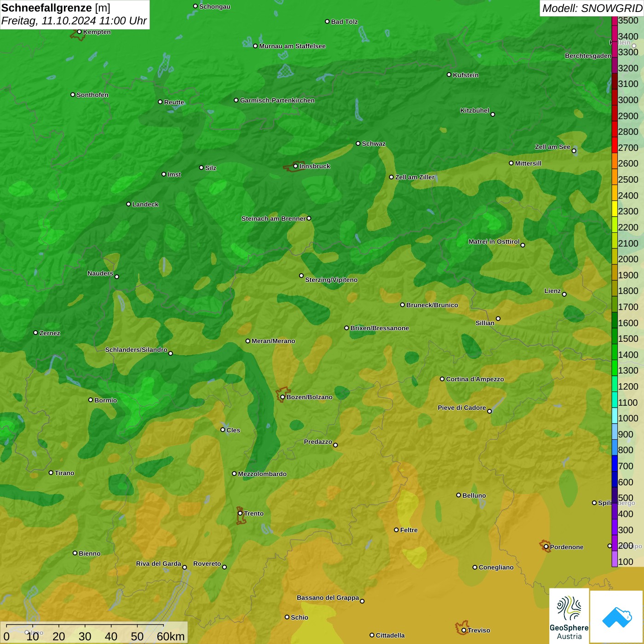The height and width of the screenshot is (644, 644).
Task: Click the Kufstein map label
Action: (x=466, y=75)
